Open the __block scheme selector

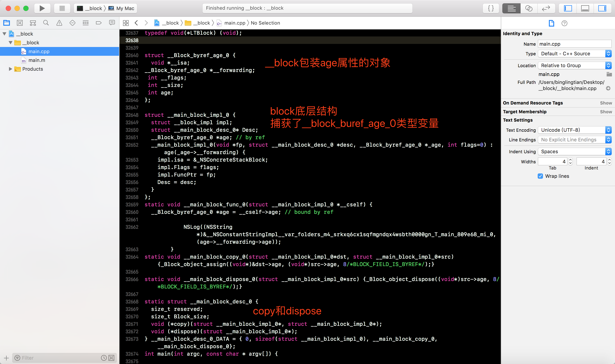pyautogui.click(x=90, y=8)
